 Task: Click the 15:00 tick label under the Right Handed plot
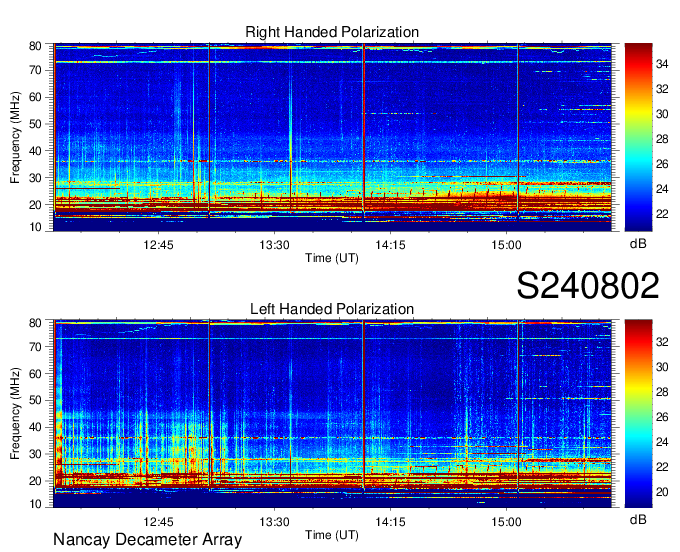(x=506, y=245)
